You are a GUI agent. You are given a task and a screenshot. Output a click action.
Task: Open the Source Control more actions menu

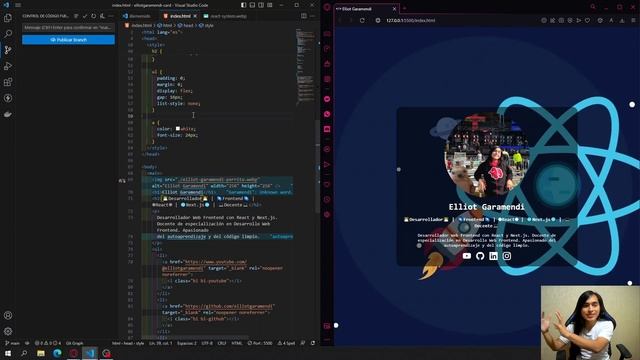point(111,16)
